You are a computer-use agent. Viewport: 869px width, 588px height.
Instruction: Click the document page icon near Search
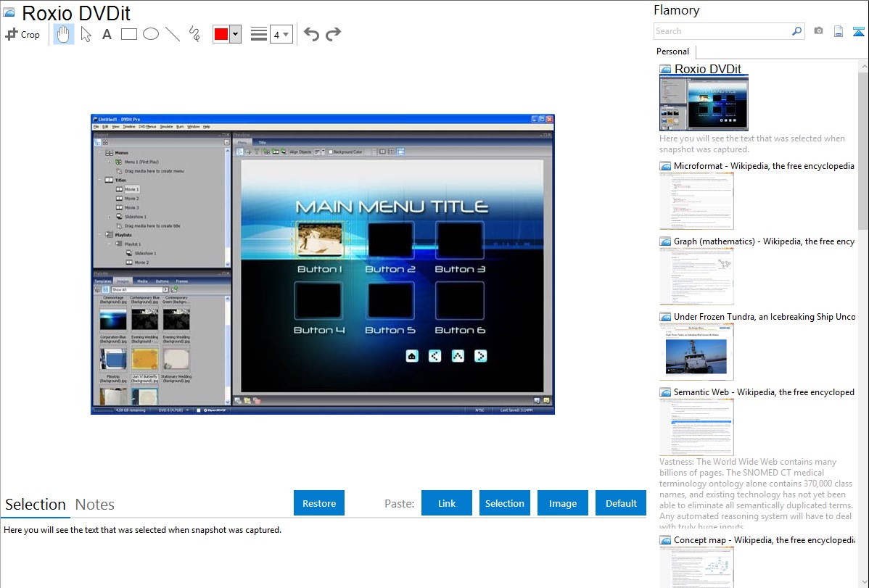pyautogui.click(x=839, y=31)
